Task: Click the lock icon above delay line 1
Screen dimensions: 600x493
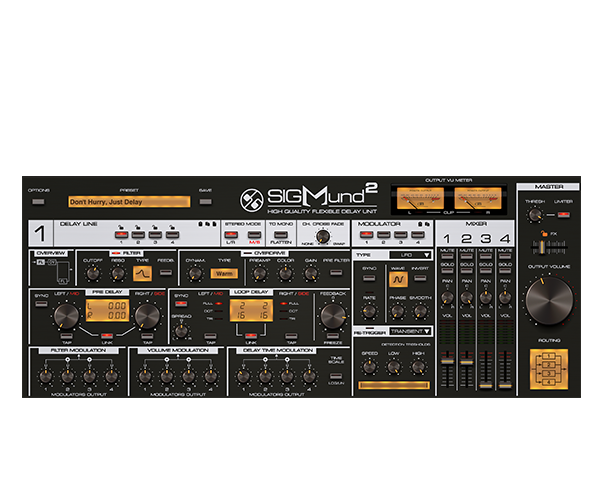Action: (x=121, y=227)
